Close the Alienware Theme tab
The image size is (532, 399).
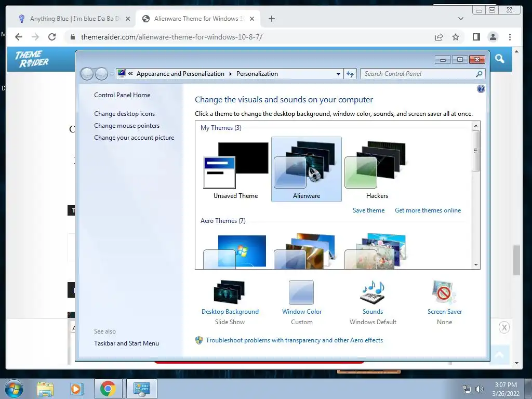click(252, 19)
